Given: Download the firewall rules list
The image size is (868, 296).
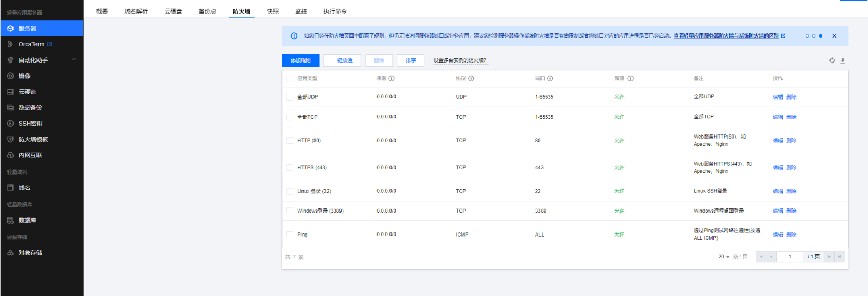Looking at the screenshot, I should (842, 60).
